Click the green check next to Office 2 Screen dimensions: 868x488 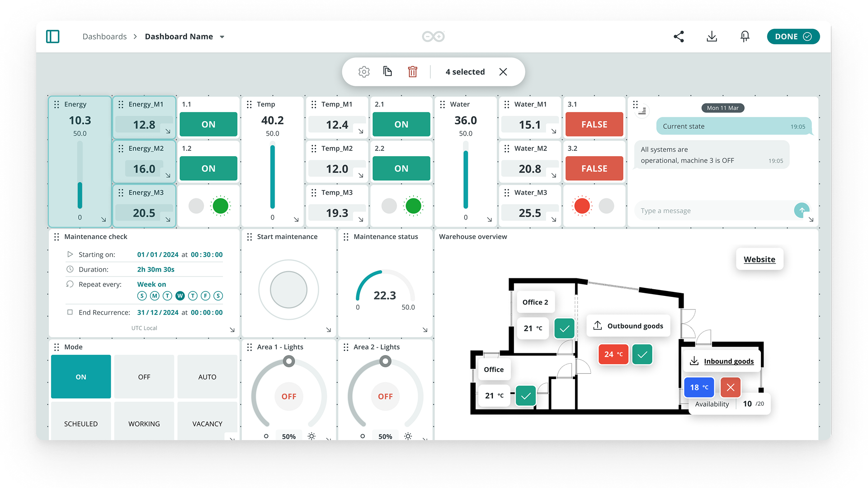coord(564,328)
